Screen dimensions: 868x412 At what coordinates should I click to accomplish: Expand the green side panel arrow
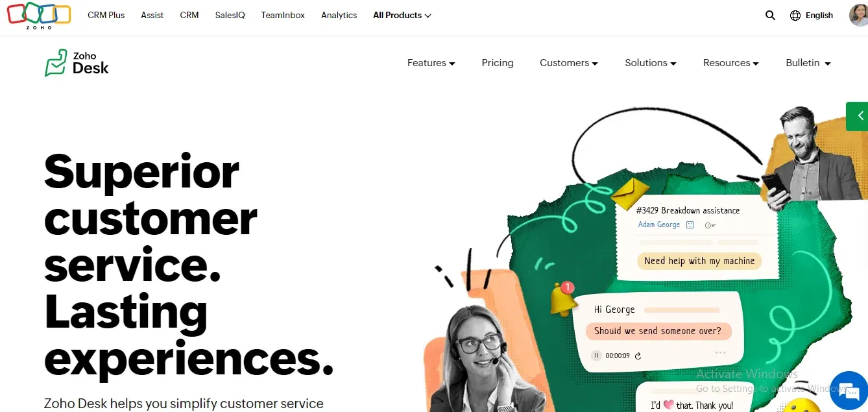(x=858, y=116)
